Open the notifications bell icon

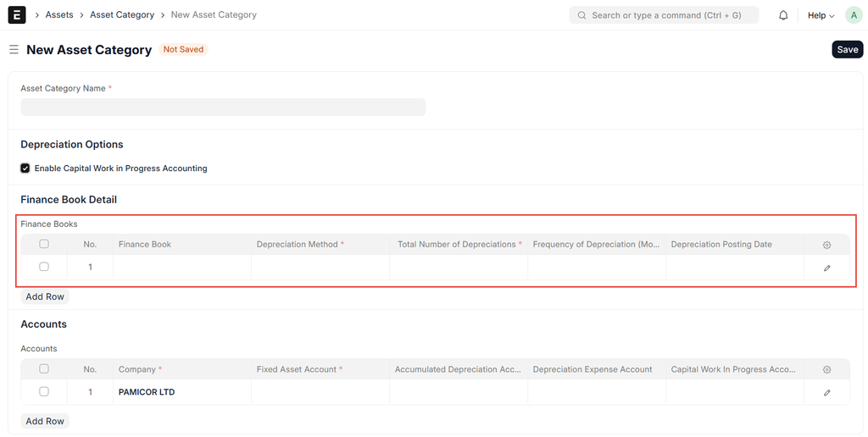coord(783,15)
